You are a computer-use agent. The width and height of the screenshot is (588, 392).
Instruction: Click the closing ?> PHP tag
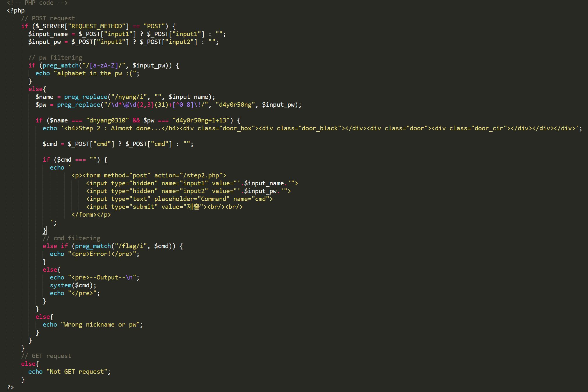[x=10, y=387]
